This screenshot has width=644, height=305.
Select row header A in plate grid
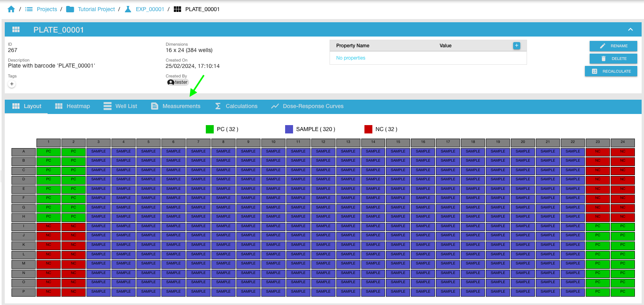click(x=24, y=151)
